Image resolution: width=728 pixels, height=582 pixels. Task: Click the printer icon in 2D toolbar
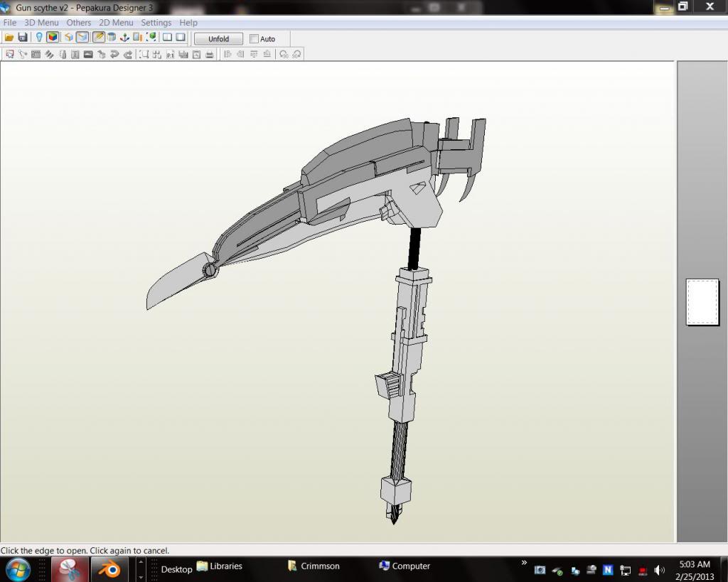click(210, 54)
